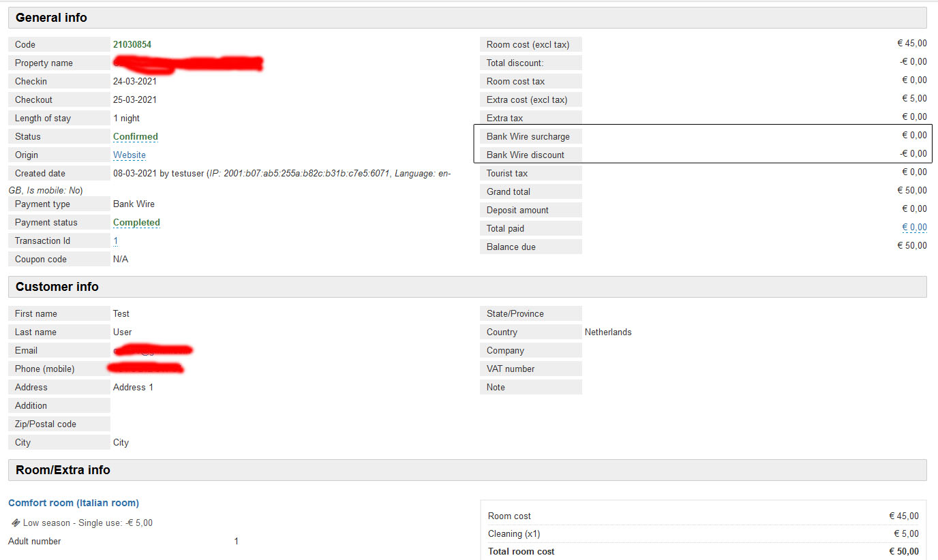Click the discount tag icon beside Low season
The width and height of the screenshot is (938, 560).
pyautogui.click(x=15, y=523)
